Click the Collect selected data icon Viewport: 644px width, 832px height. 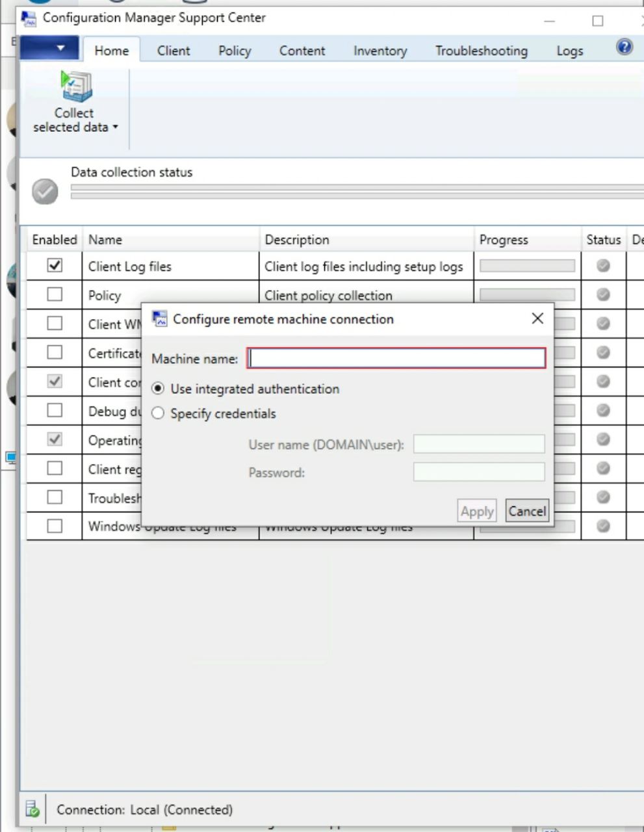click(x=77, y=86)
